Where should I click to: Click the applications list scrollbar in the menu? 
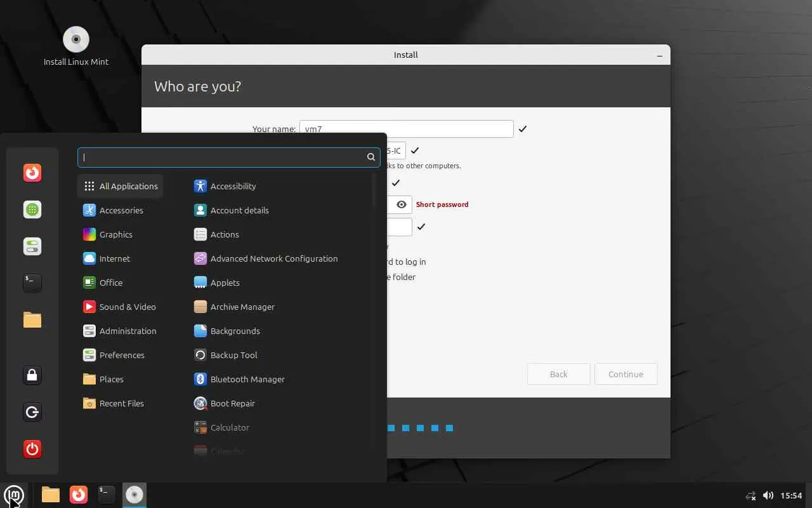[x=374, y=190]
